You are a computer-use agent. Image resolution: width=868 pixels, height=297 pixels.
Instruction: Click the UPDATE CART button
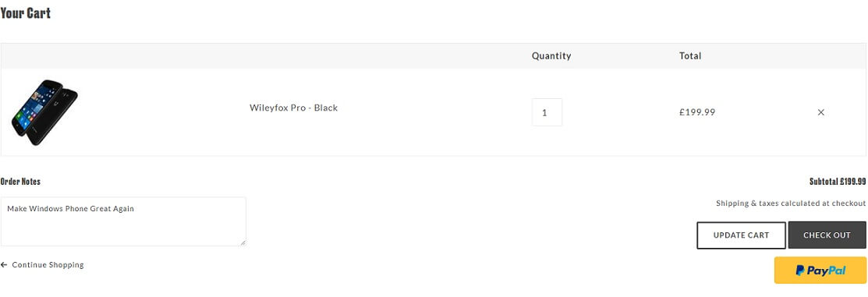pos(741,235)
